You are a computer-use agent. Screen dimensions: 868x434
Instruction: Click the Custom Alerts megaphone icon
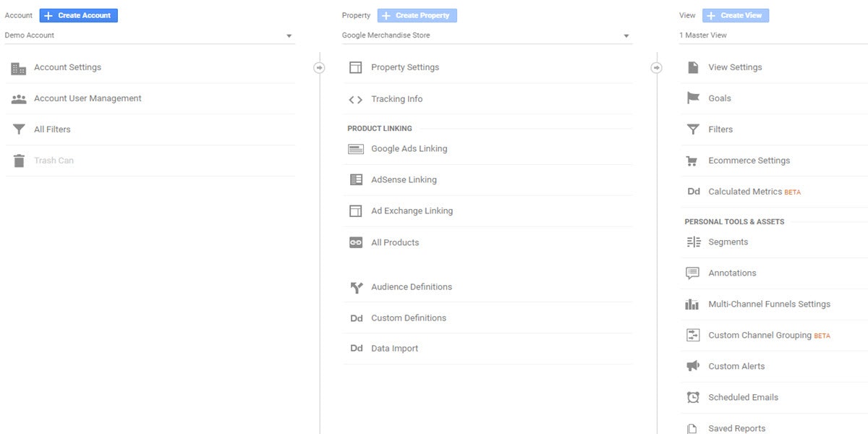tap(693, 367)
